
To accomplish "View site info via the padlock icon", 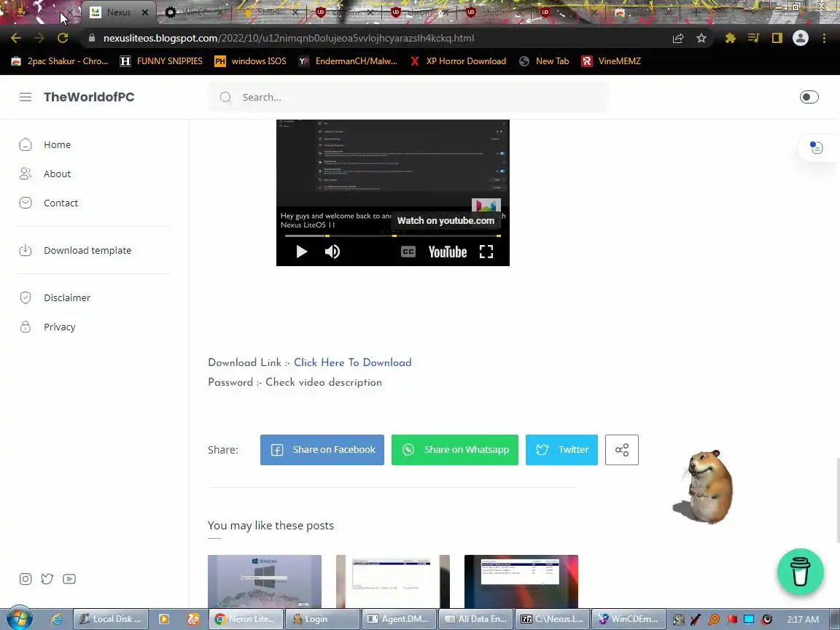I will pyautogui.click(x=92, y=38).
